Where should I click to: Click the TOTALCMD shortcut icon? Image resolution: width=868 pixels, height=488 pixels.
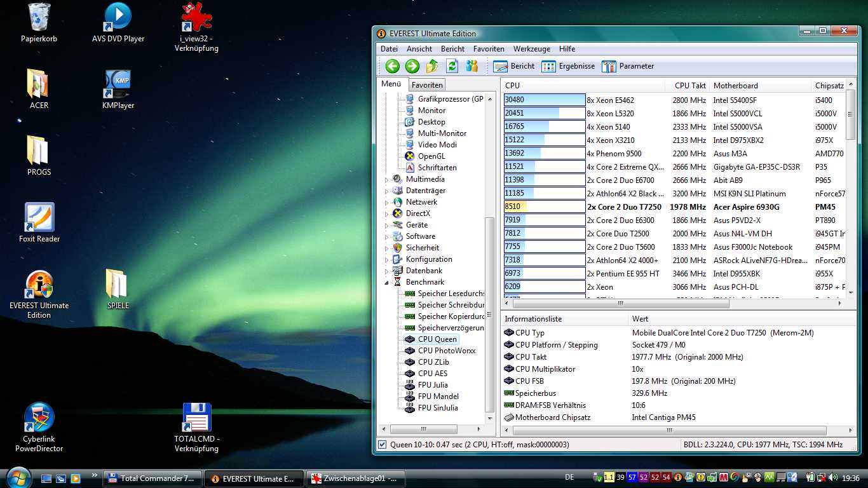click(196, 427)
